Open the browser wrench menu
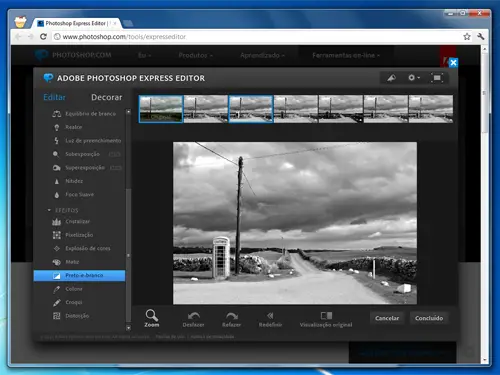Screen dimensions: 500x375 [x=481, y=37]
